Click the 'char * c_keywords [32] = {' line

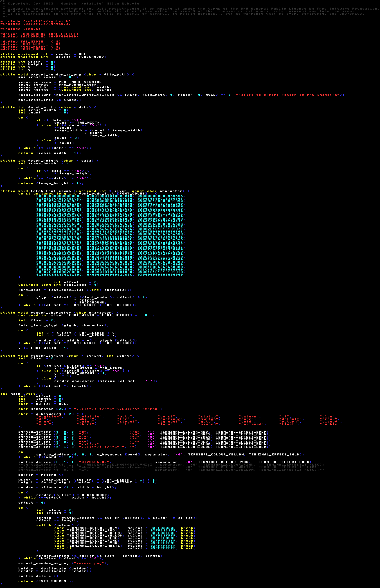click(x=51, y=414)
